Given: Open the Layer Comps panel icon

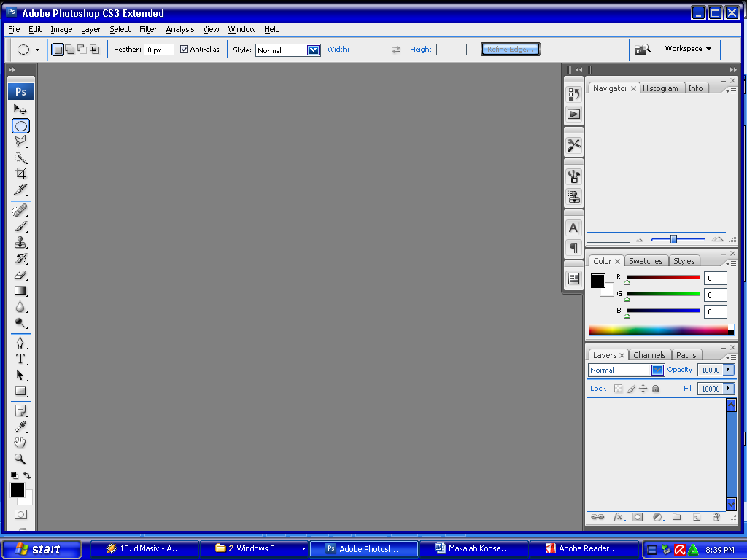Looking at the screenshot, I should 573,279.
